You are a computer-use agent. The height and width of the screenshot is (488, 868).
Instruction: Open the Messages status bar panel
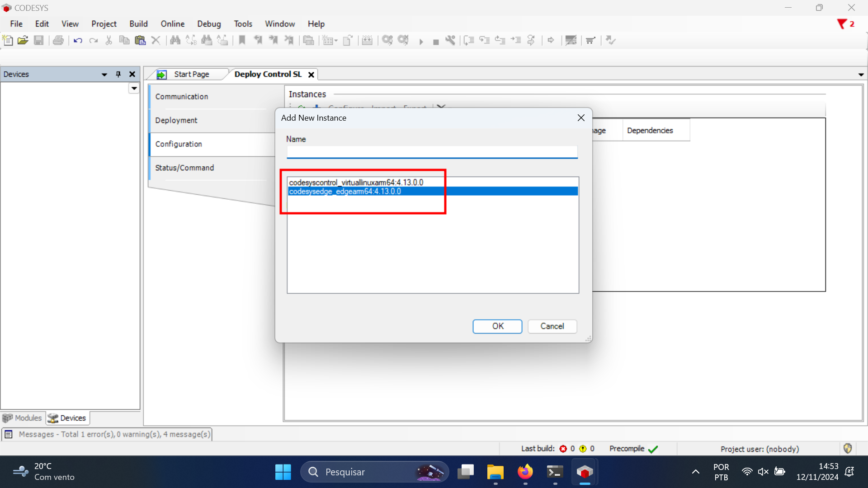click(107, 434)
